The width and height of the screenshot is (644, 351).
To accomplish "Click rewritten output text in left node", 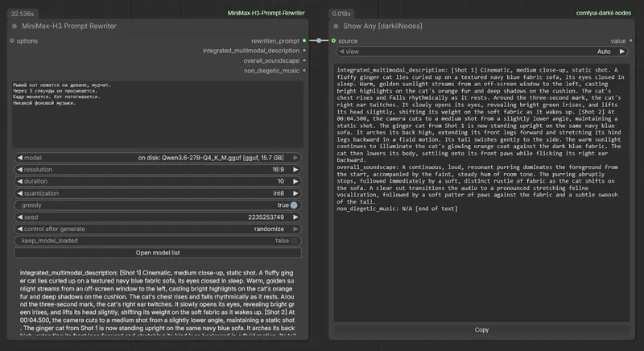I will pos(158,302).
